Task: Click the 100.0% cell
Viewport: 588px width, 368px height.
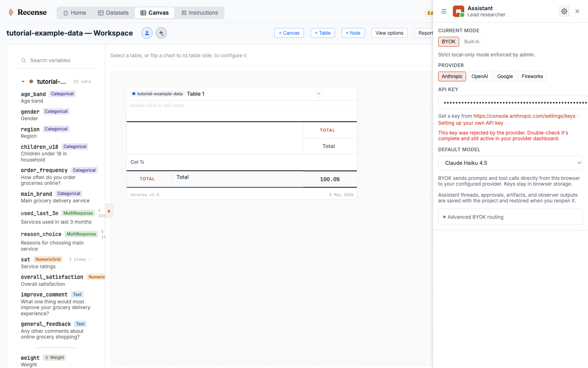Action: [330, 179]
